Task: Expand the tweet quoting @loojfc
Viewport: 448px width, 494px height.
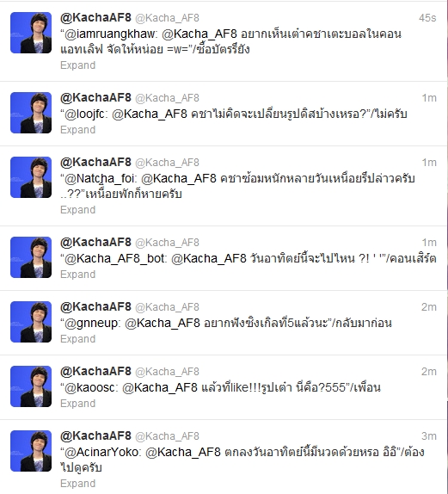Action: point(77,130)
